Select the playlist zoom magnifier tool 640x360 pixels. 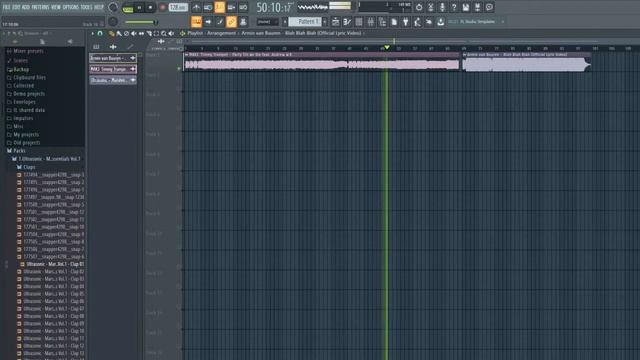click(164, 33)
